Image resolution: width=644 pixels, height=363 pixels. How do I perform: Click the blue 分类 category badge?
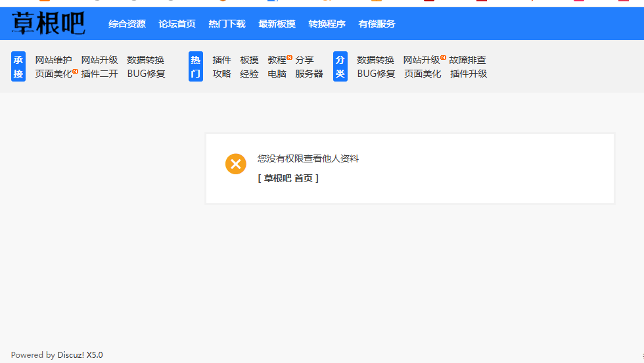click(340, 66)
